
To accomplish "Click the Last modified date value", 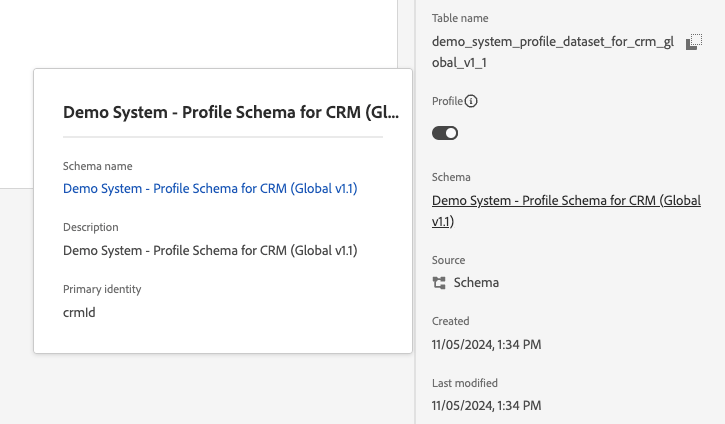I will coord(487,406).
